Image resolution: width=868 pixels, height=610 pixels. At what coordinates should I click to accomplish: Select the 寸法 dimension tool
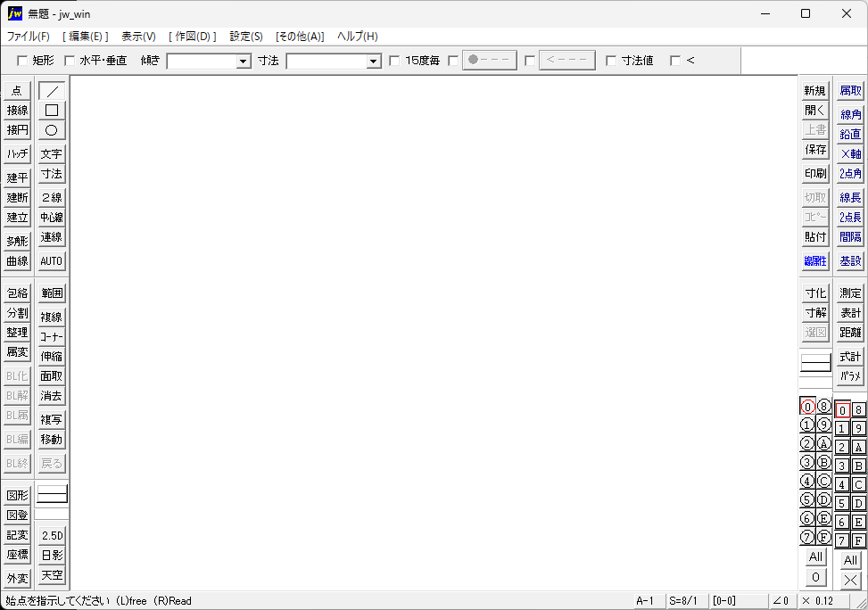click(x=52, y=174)
